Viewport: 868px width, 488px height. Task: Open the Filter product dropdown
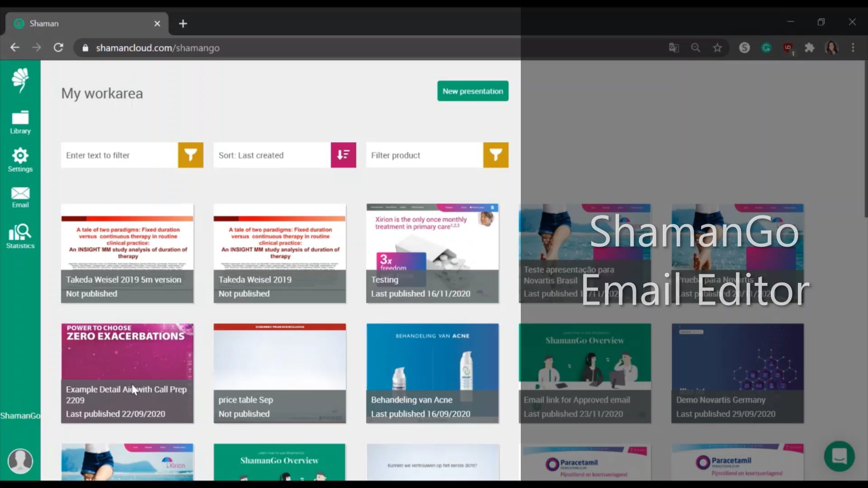[423, 155]
